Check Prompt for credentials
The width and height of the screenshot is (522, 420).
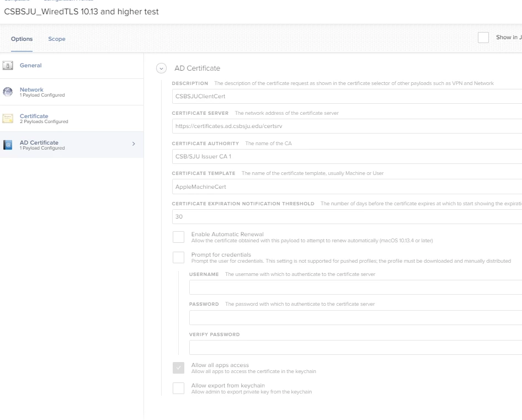(178, 257)
